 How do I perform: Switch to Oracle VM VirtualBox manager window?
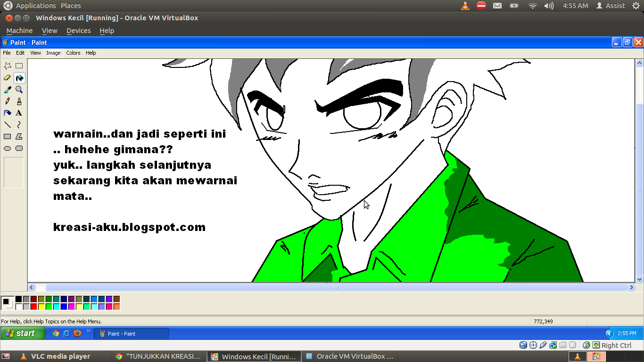pyautogui.click(x=350, y=356)
